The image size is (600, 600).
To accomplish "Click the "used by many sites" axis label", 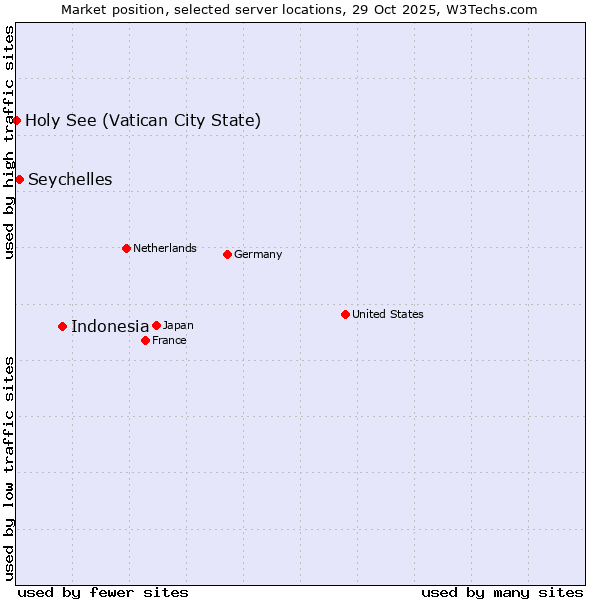I will pos(502,592).
